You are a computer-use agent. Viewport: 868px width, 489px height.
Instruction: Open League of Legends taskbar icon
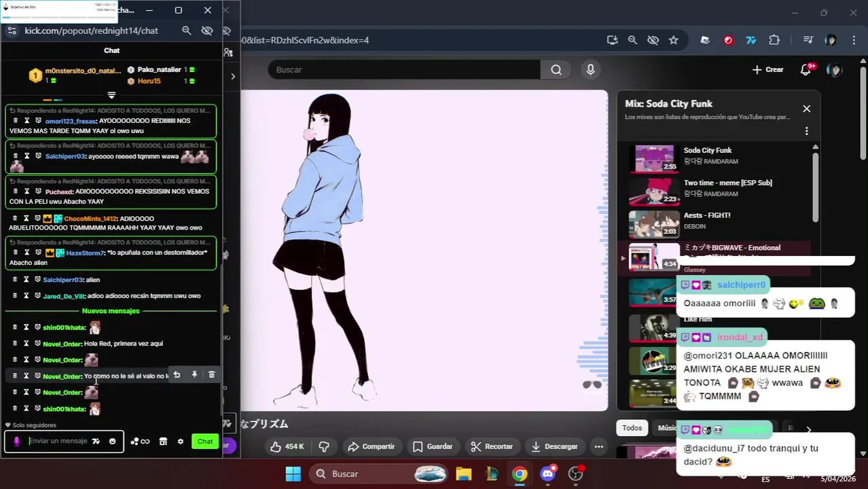[491, 473]
